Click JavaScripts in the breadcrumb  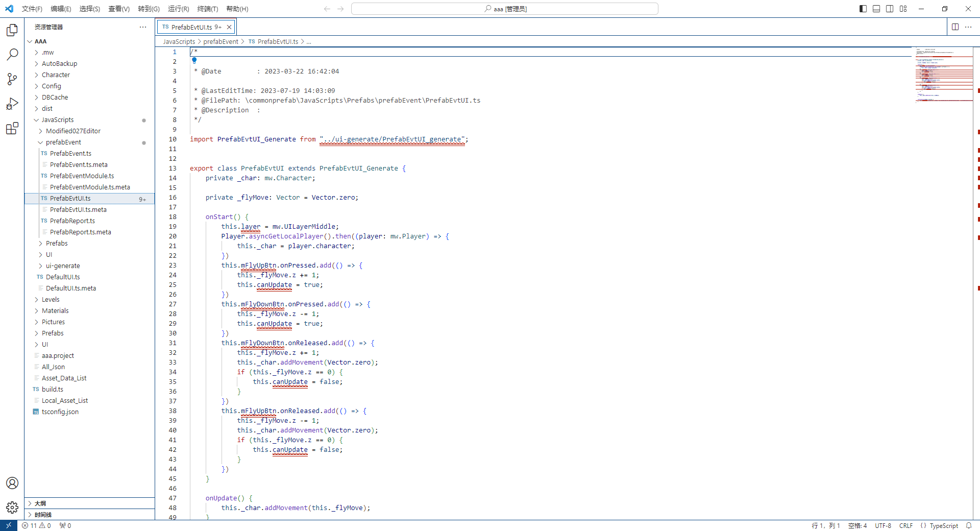click(x=179, y=42)
